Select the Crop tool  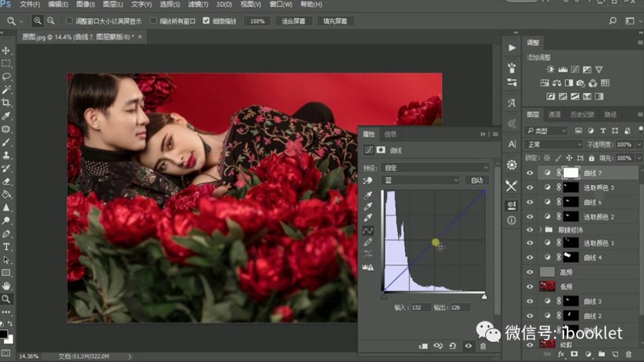(x=6, y=103)
